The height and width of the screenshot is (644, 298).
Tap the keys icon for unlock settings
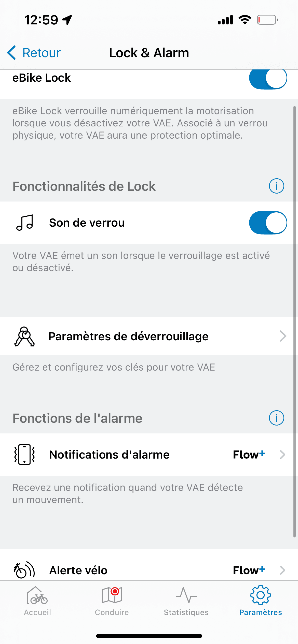click(x=24, y=336)
